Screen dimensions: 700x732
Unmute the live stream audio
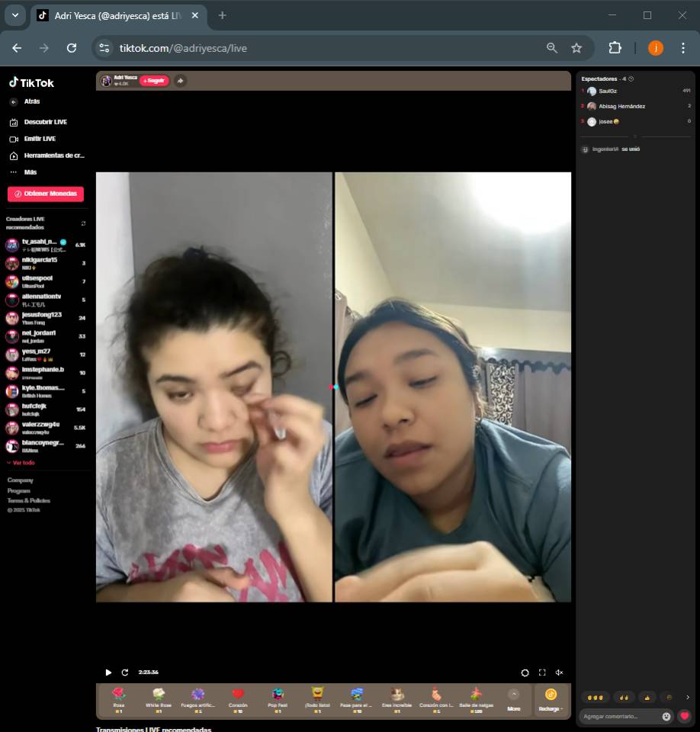point(559,673)
